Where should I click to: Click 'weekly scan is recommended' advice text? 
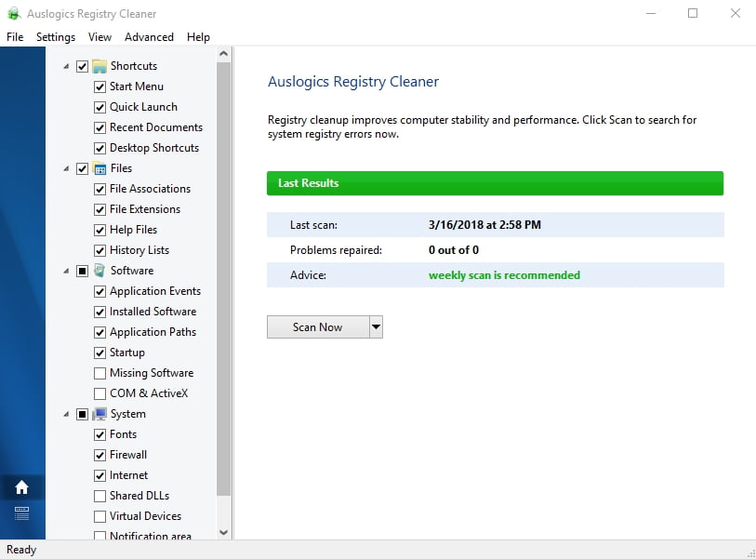(504, 275)
